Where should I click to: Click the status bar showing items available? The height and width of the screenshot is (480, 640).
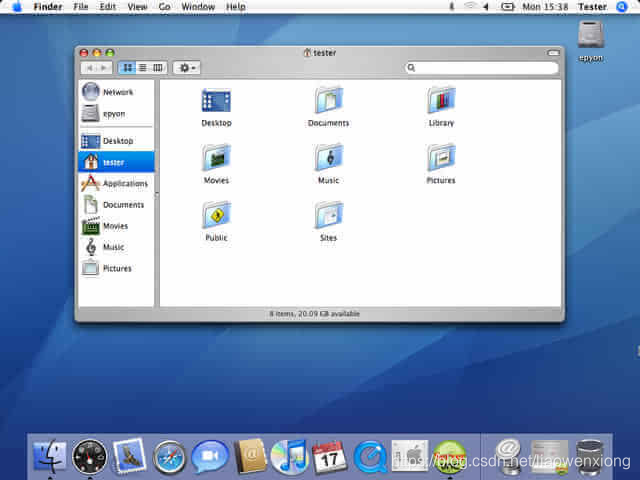pos(314,314)
